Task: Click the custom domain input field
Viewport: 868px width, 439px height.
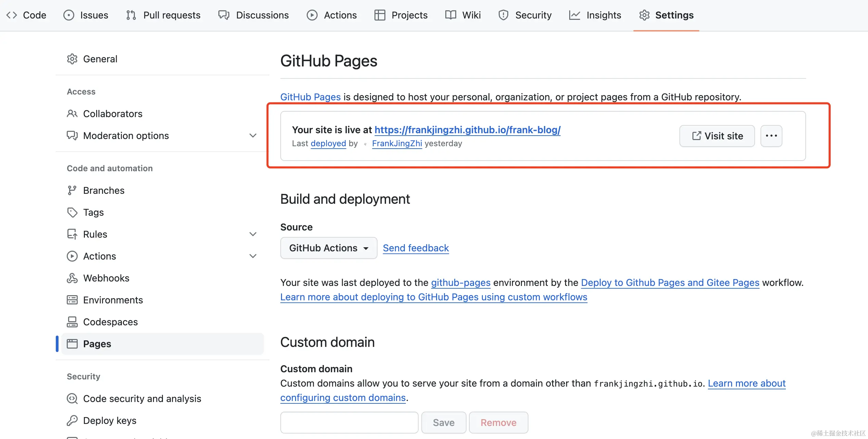Action: 349,422
